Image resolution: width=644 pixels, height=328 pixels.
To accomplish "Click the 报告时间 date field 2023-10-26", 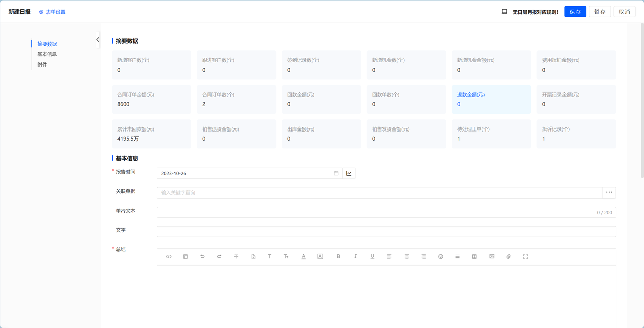I will (250, 173).
